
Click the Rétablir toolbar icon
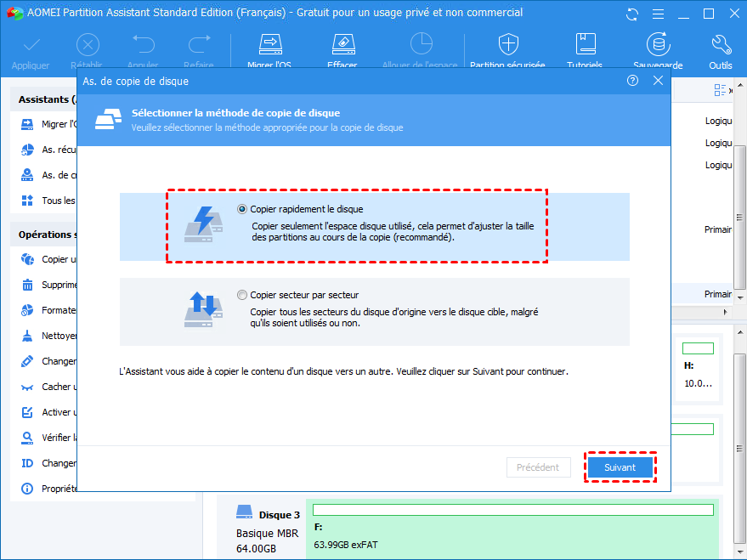(88, 45)
